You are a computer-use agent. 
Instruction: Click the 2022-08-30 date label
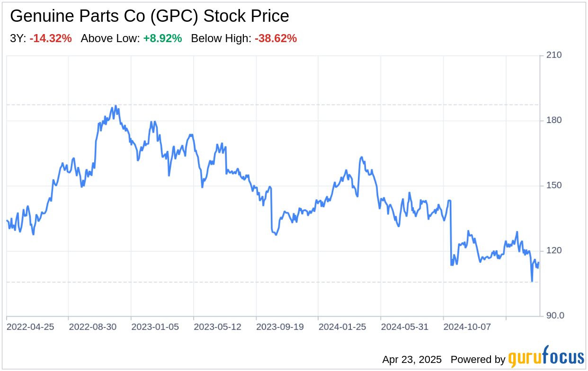pos(93,327)
